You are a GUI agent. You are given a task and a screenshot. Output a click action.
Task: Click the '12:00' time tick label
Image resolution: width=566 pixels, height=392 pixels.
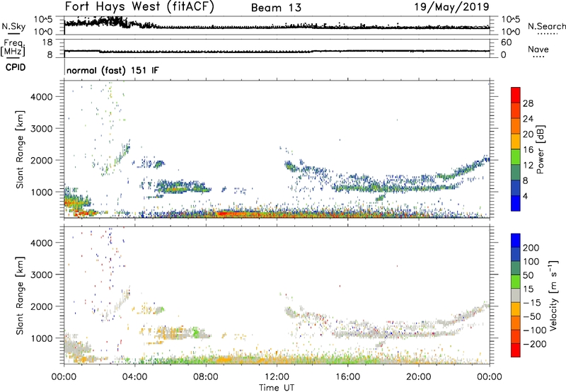pos(277,377)
